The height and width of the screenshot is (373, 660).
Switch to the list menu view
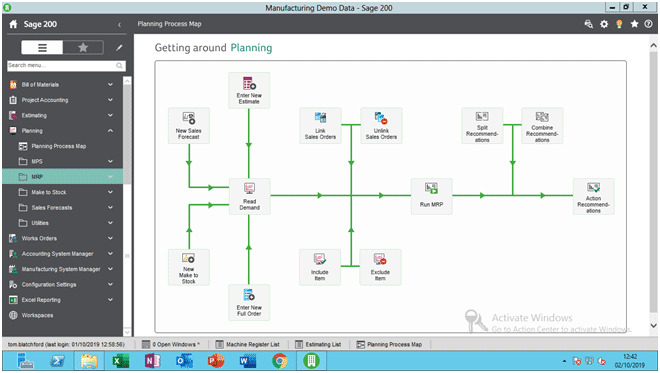pos(42,48)
